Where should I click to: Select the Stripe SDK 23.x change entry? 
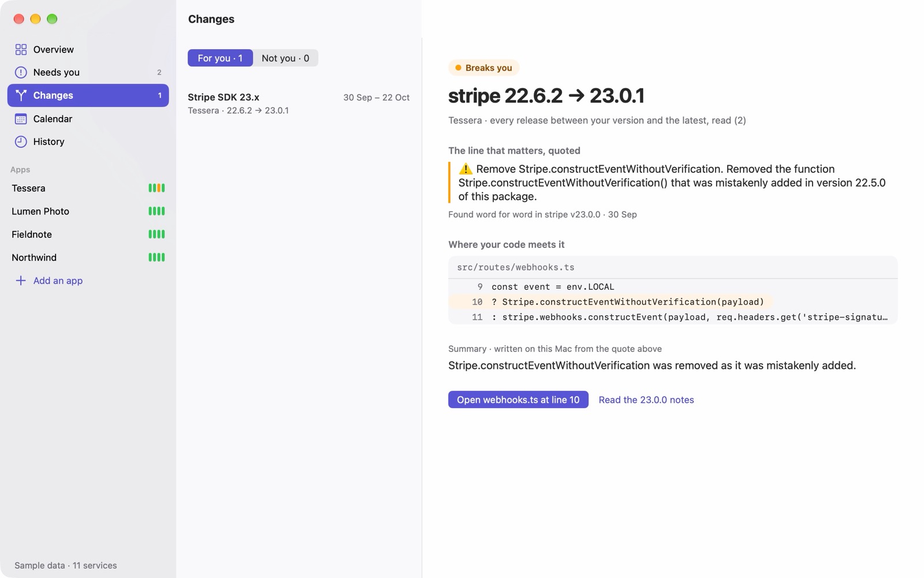(x=299, y=103)
